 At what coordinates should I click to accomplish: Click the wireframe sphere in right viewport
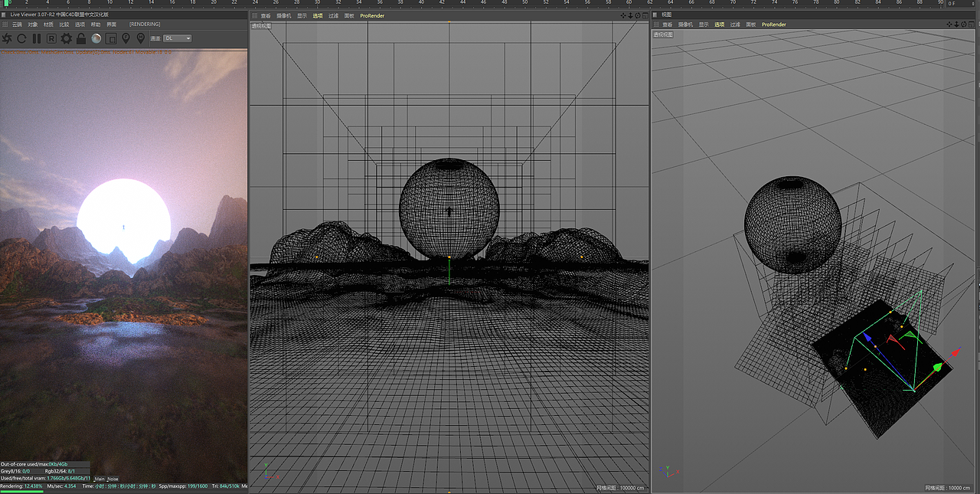[792, 224]
